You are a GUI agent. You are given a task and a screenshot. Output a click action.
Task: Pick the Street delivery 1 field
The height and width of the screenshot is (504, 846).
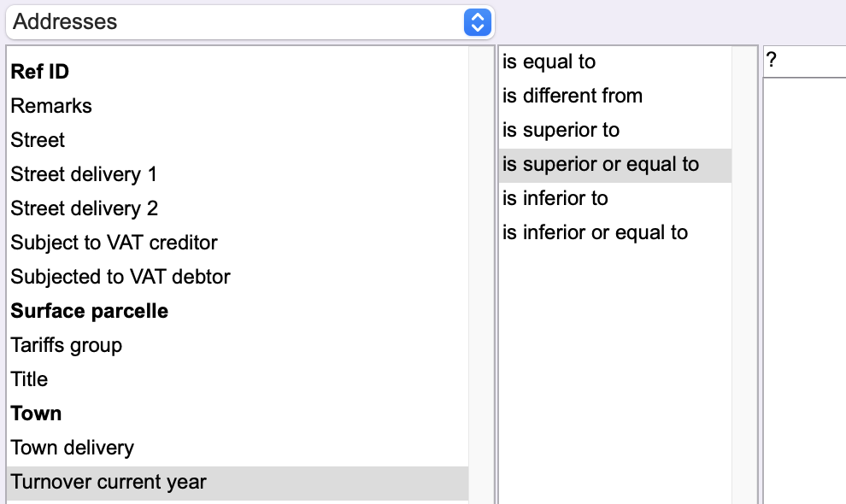point(84,174)
